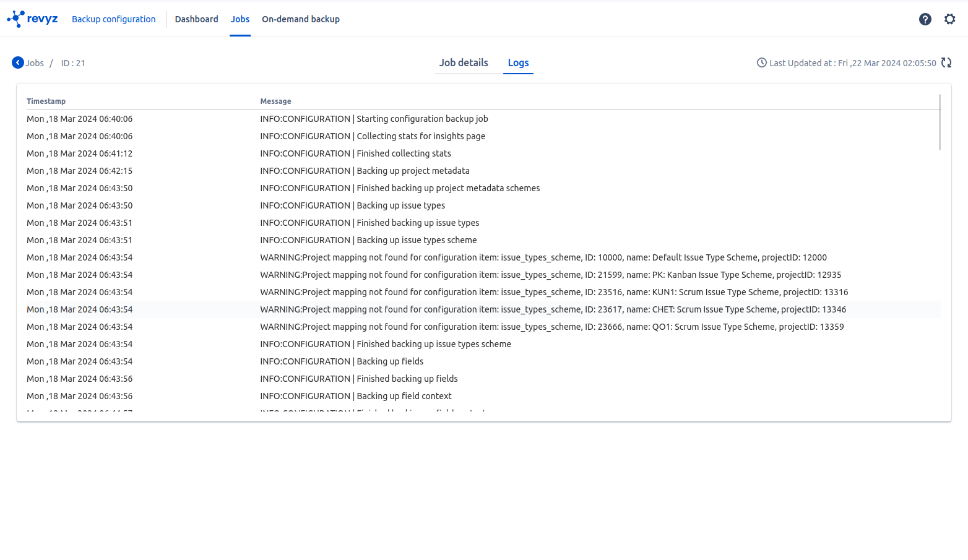Open the help question mark icon
Screen dimensions: 968x560
click(x=925, y=19)
